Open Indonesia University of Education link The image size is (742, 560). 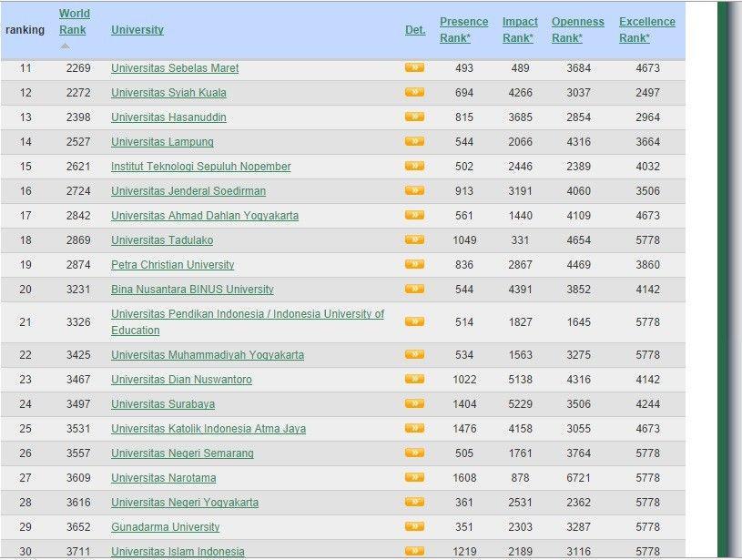(x=248, y=322)
